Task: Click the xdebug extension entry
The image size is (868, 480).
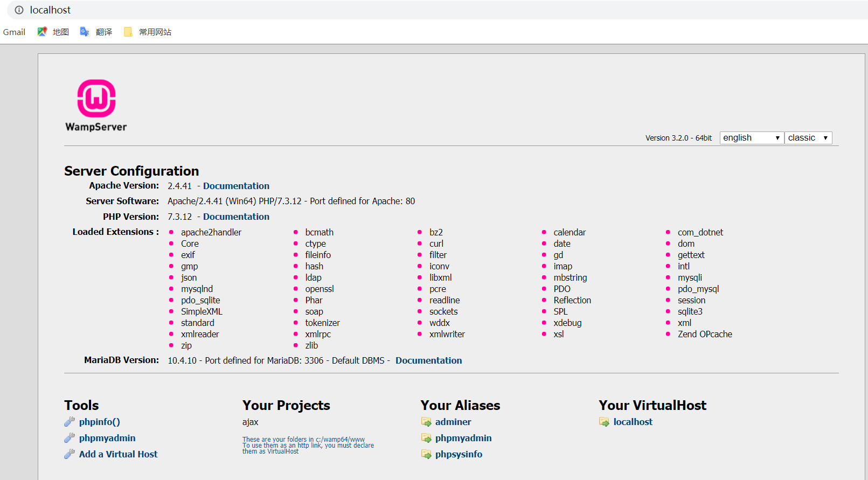Action: tap(567, 323)
